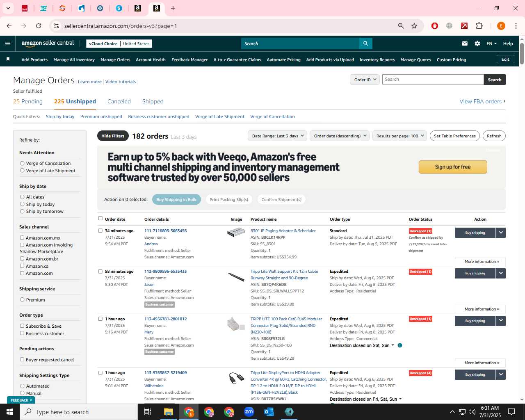This screenshot has width=525, height=420.
Task: Open a new browser tab
Action: click(x=173, y=8)
